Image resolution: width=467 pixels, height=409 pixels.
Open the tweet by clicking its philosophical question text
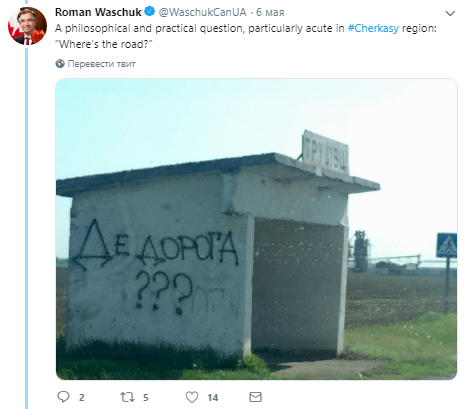click(x=199, y=28)
